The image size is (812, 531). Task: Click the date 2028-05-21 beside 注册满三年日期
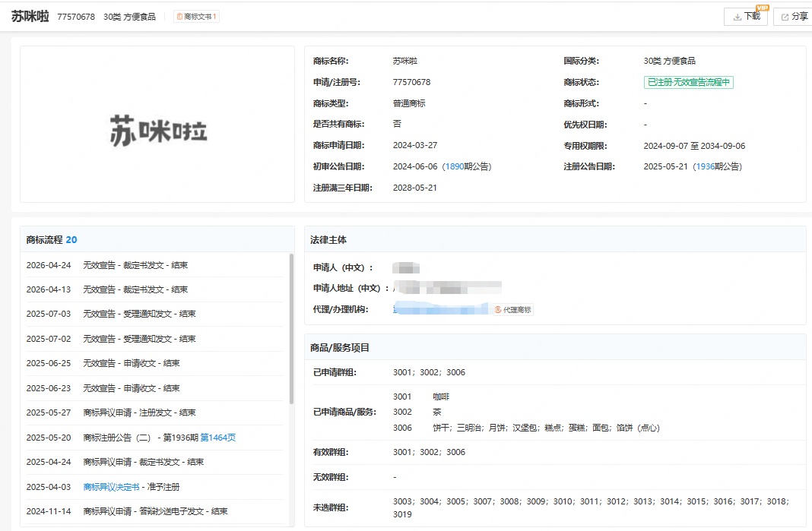point(415,188)
